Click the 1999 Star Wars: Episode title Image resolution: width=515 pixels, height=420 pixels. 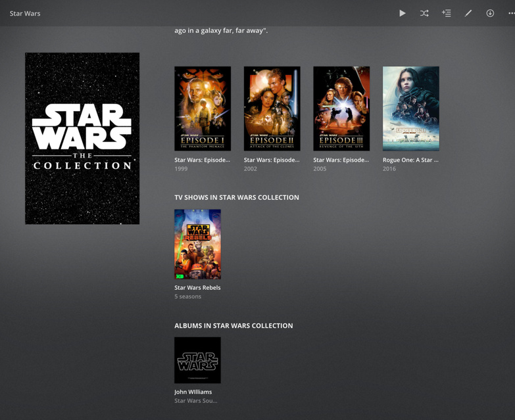point(203,160)
